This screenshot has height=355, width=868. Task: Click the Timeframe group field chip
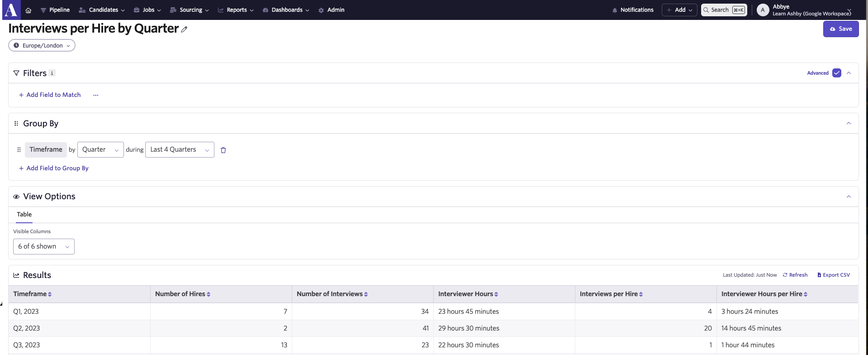[46, 150]
